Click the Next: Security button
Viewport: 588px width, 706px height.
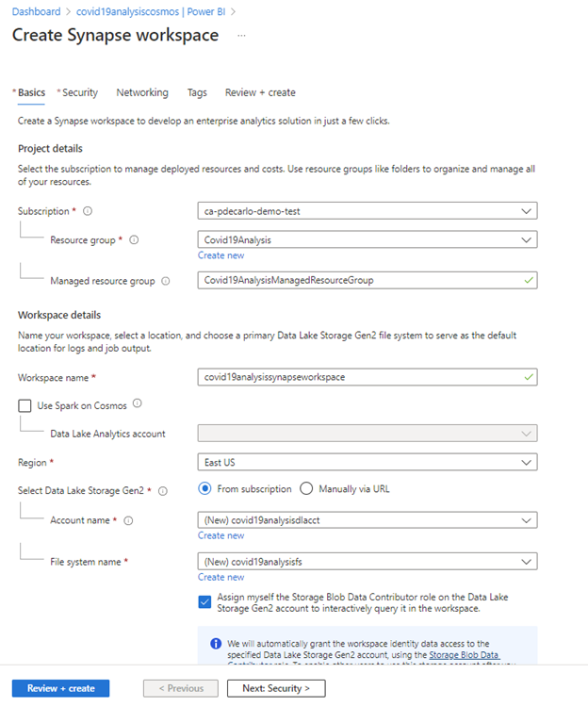(x=276, y=688)
